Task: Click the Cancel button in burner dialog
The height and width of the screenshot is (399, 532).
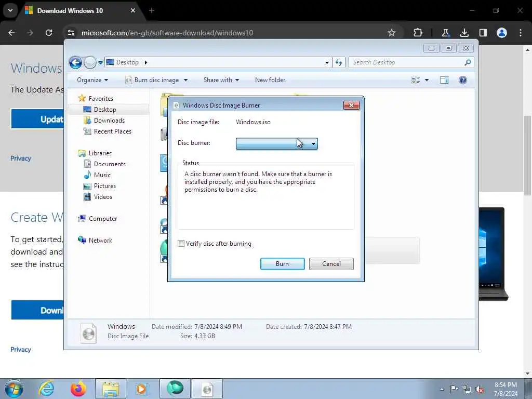Action: click(331, 264)
